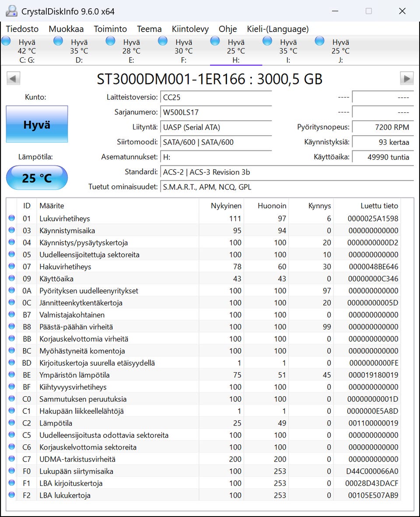Click status icon of Uudelleensijoitusta odottavia sektoreita row
This screenshot has width=420, height=517.
point(12,435)
